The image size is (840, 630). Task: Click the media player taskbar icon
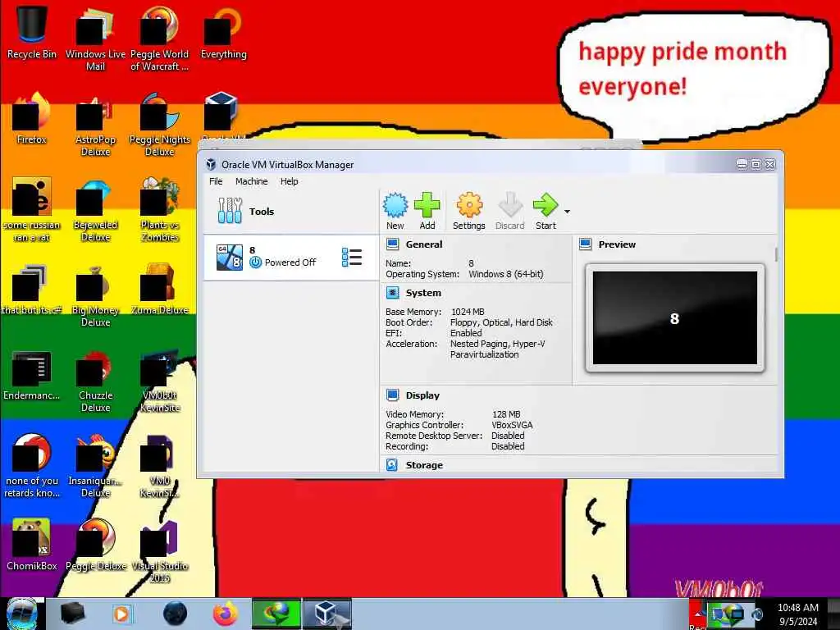pos(122,614)
